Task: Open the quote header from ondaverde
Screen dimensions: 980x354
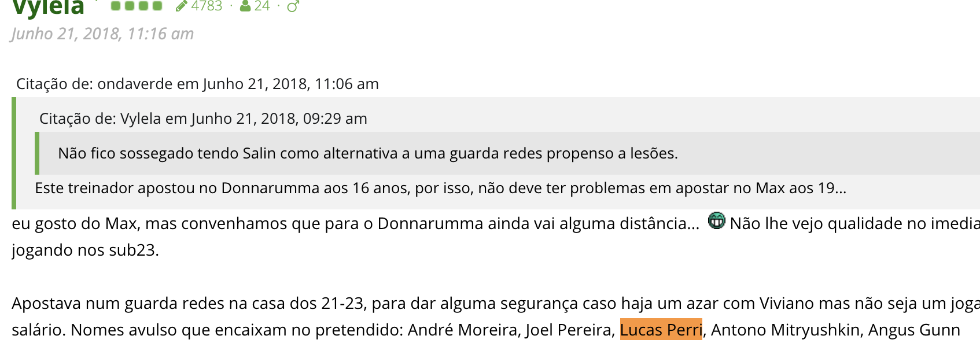Action: pyautogui.click(x=197, y=84)
